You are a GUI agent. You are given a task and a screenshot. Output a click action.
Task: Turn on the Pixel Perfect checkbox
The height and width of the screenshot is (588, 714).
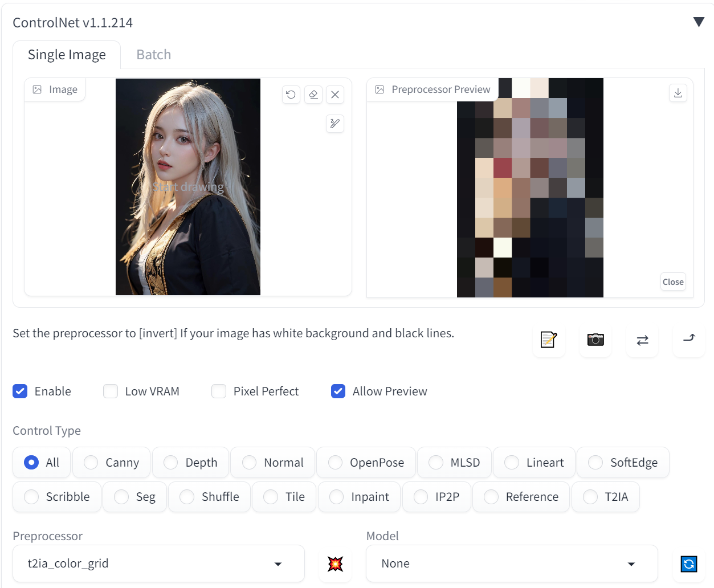[x=219, y=391]
